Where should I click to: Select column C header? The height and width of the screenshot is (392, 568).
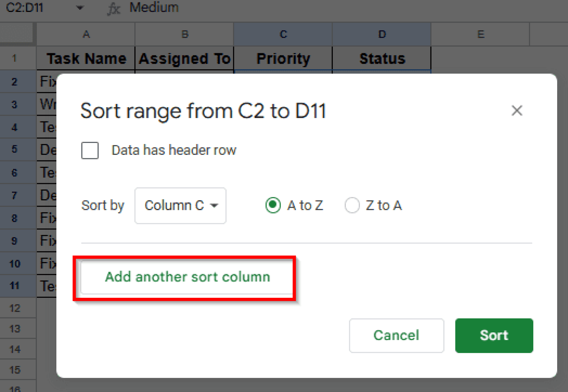(283, 34)
